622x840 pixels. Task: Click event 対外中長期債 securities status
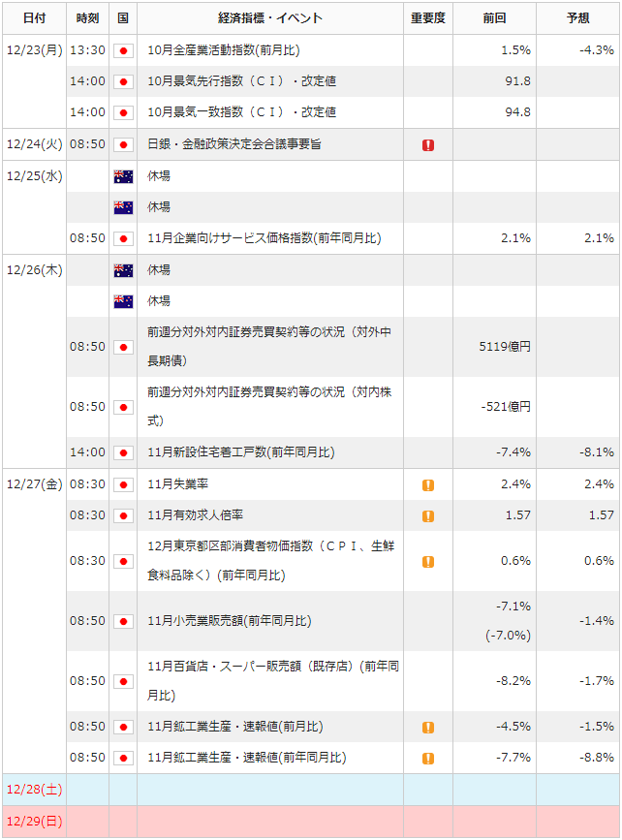[x=269, y=347]
